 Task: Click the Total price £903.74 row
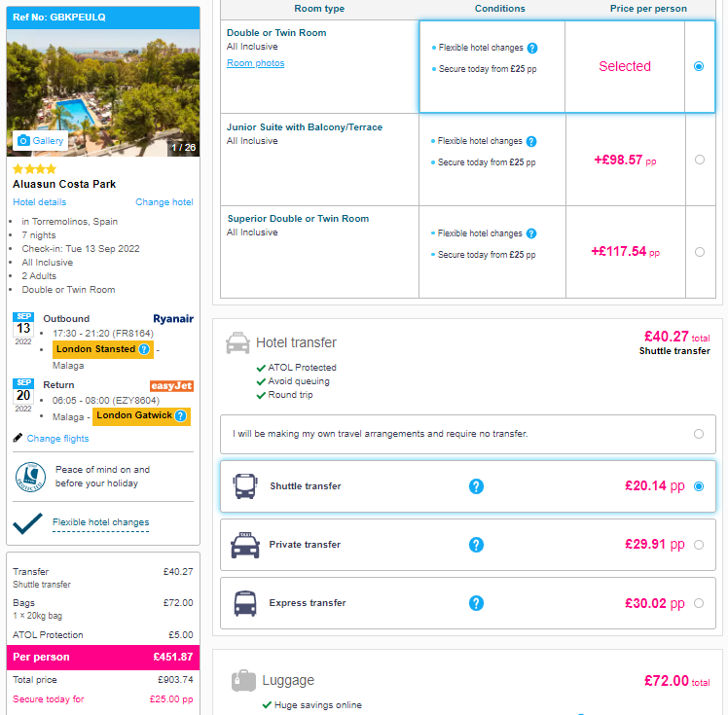pyautogui.click(x=103, y=680)
